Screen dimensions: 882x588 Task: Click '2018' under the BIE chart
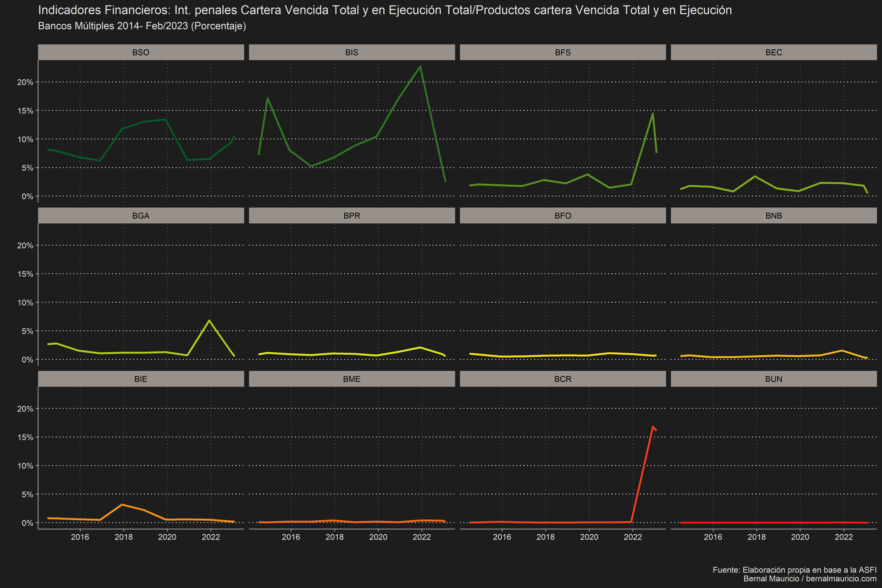(x=124, y=537)
